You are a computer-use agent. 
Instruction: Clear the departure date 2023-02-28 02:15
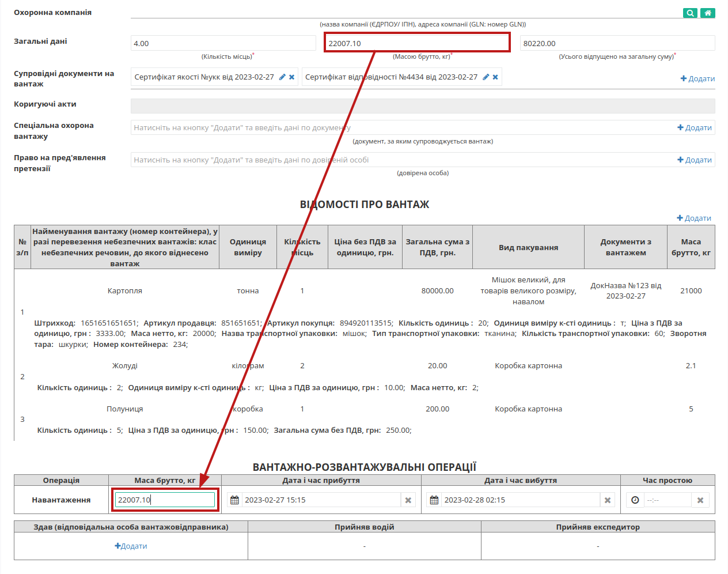click(608, 500)
